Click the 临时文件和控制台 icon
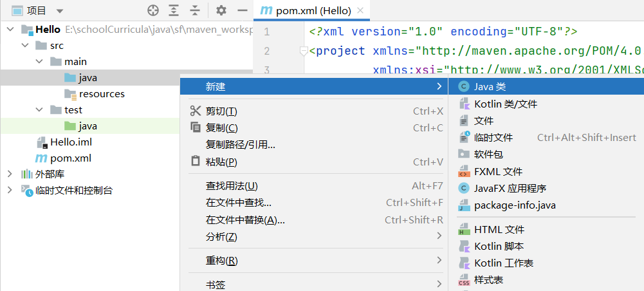The height and width of the screenshot is (291, 644). pyautogui.click(x=27, y=191)
